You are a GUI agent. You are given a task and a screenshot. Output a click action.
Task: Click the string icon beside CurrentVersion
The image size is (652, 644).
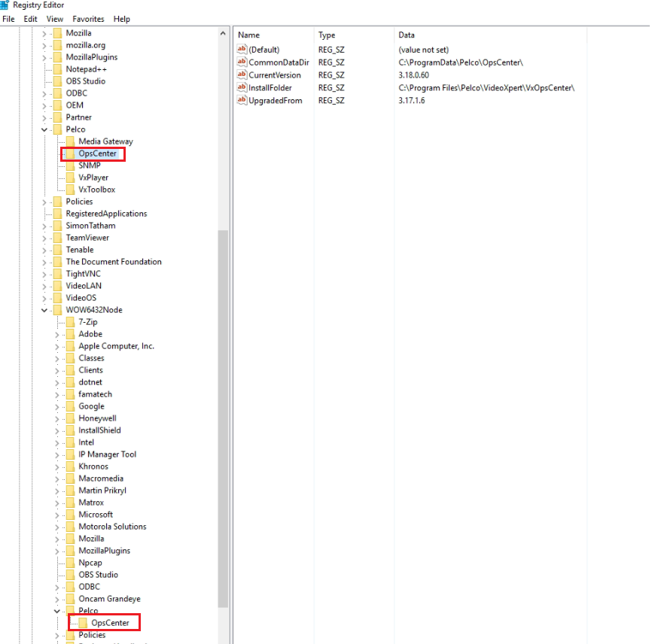242,75
